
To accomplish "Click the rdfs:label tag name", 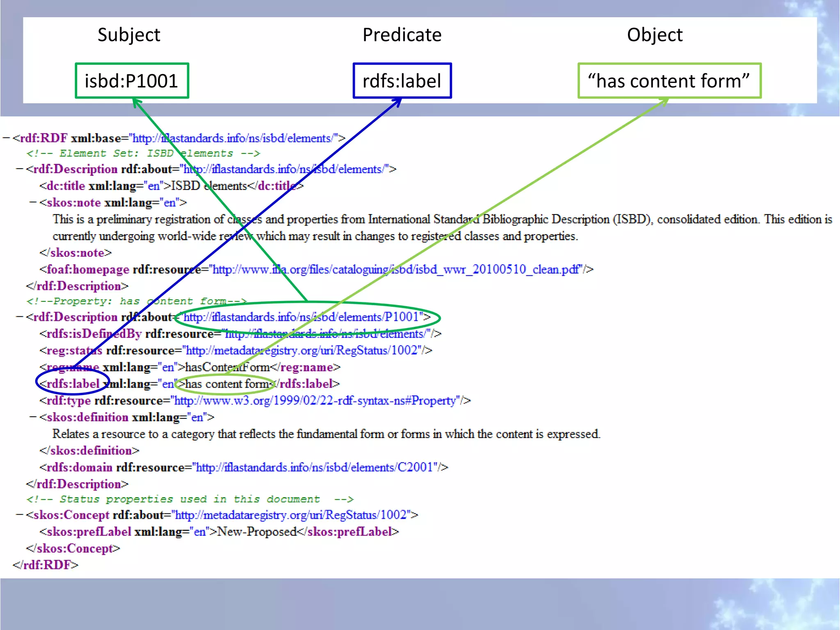I will (x=73, y=384).
